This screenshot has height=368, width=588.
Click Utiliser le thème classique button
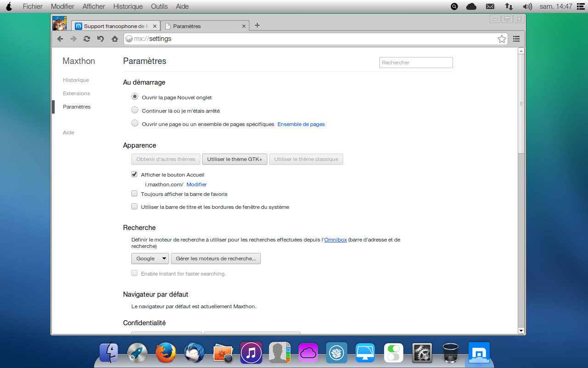coord(306,159)
